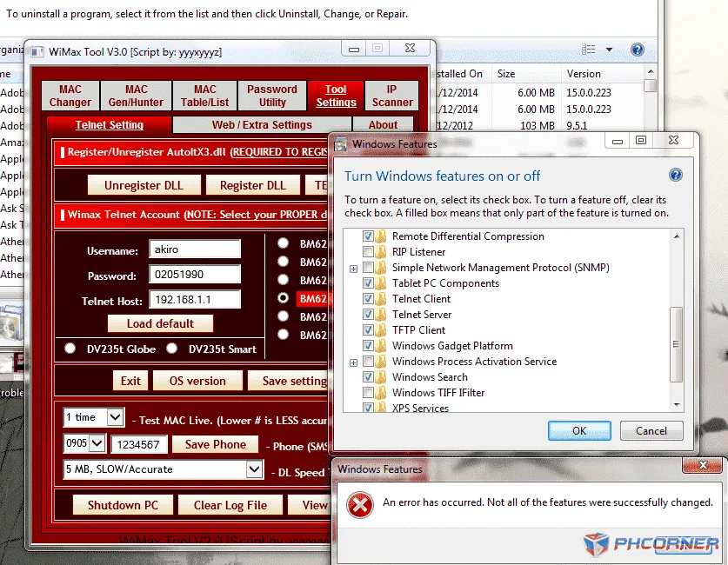The width and height of the screenshot is (728, 565).
Task: Click scroll-up arrow in features list
Action: tap(677, 236)
